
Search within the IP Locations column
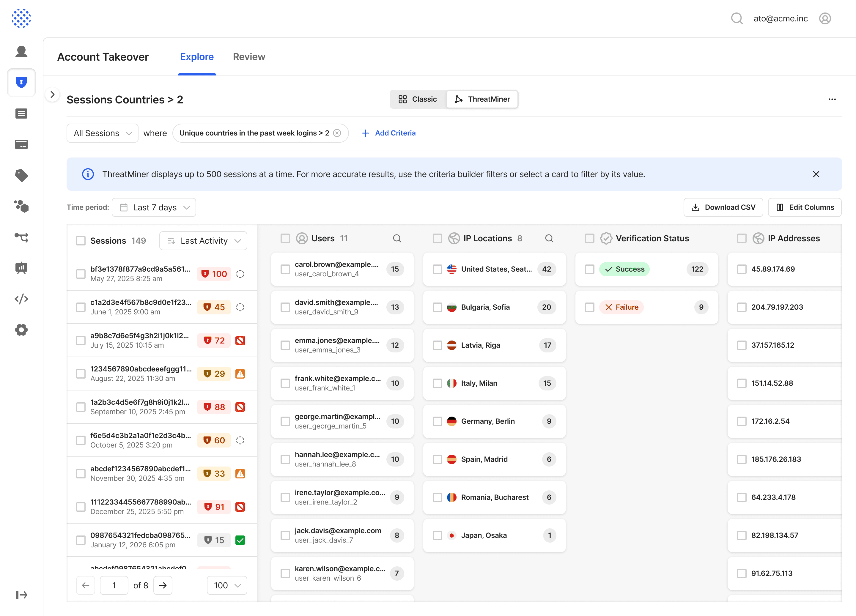(549, 239)
